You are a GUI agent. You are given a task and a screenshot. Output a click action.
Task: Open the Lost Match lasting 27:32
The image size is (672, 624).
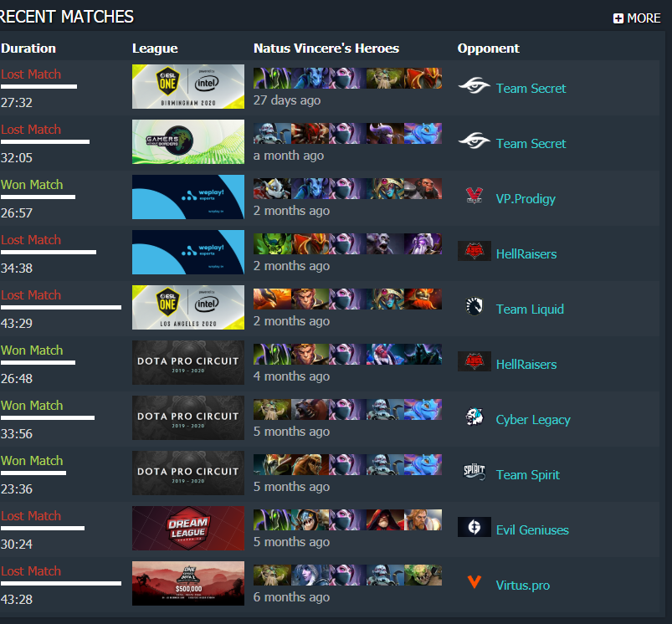[x=31, y=74]
